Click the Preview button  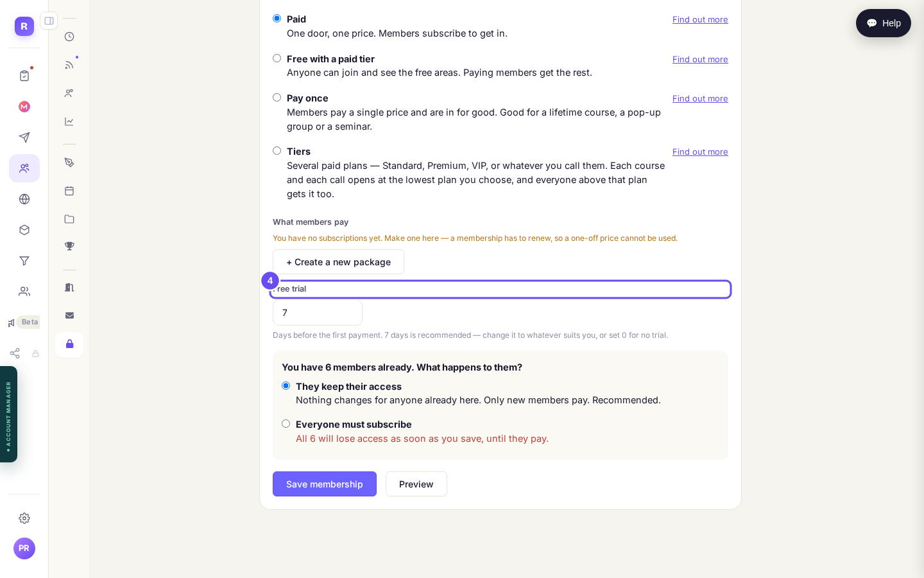tap(416, 484)
